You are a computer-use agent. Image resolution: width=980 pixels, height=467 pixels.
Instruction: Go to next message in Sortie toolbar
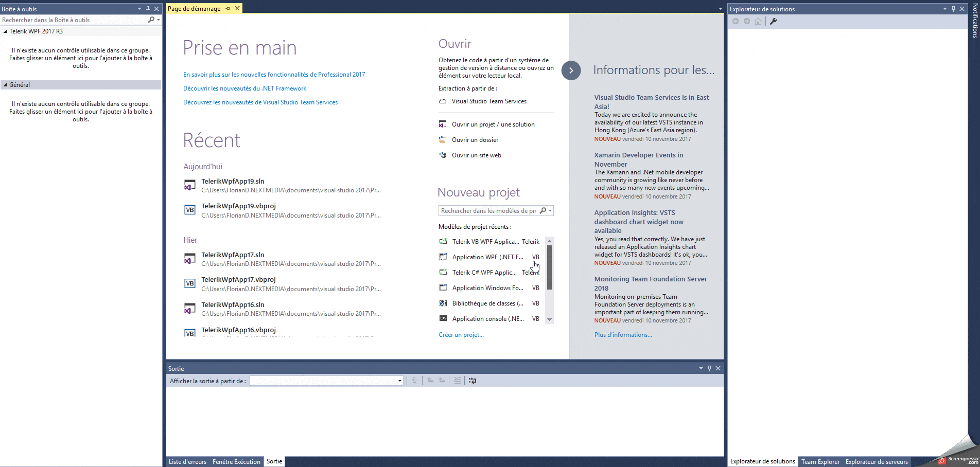tap(442, 381)
